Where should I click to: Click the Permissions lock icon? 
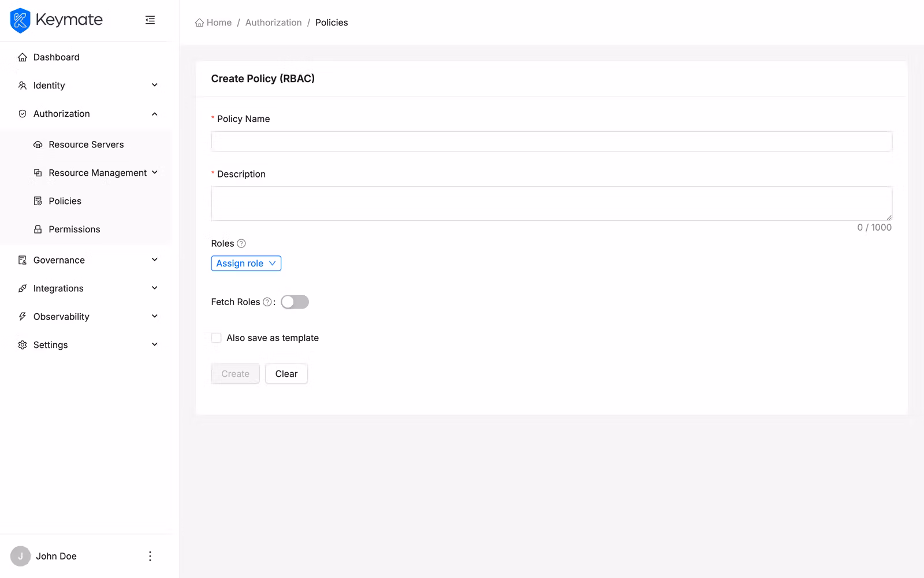(x=38, y=229)
